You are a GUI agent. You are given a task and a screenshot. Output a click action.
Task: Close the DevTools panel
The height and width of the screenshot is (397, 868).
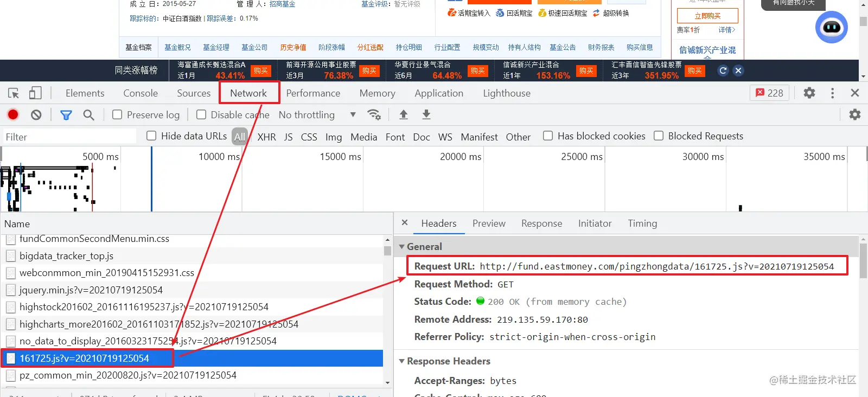tap(855, 93)
